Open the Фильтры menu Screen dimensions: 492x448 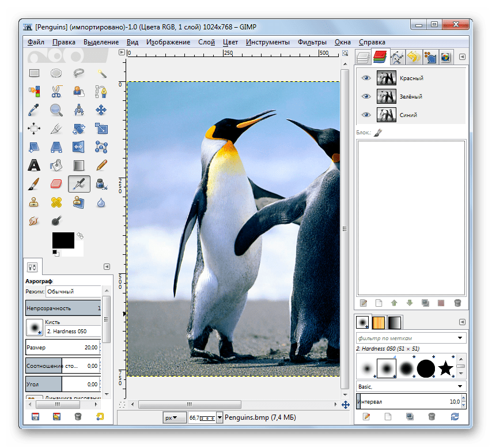point(312,42)
